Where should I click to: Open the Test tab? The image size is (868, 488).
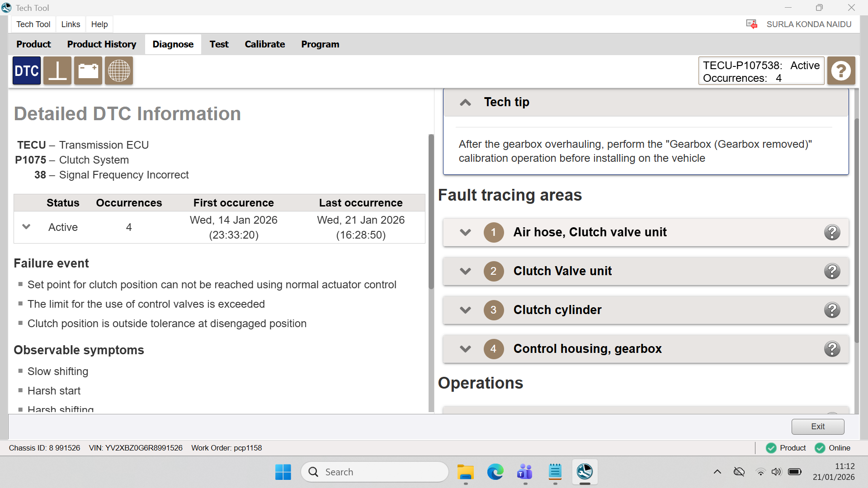point(219,44)
